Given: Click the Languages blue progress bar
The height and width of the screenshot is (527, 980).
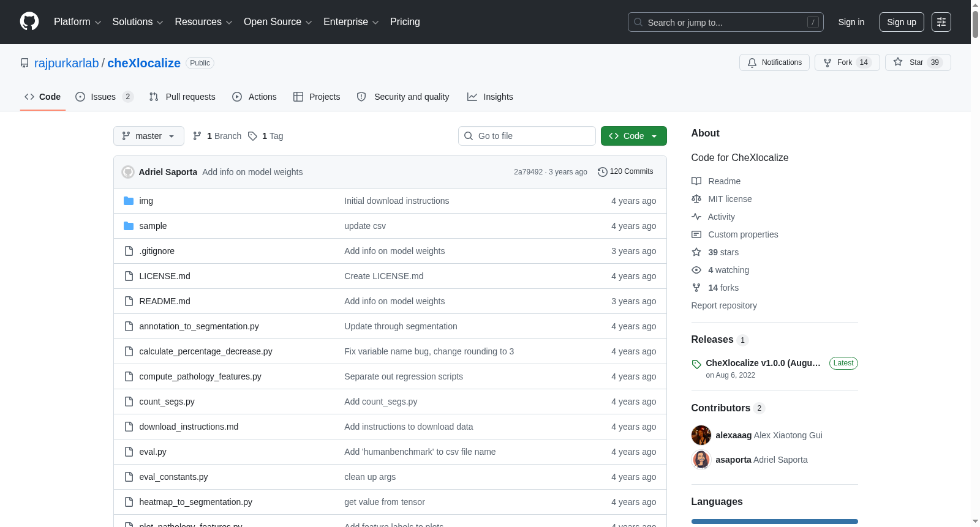Looking at the screenshot, I should tap(775, 521).
